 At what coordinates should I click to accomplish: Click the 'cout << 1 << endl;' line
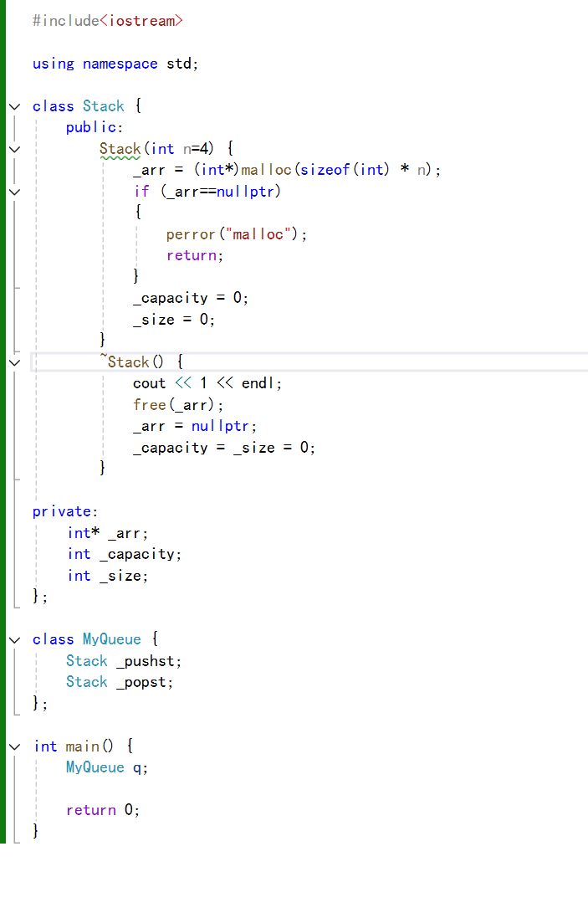click(207, 383)
